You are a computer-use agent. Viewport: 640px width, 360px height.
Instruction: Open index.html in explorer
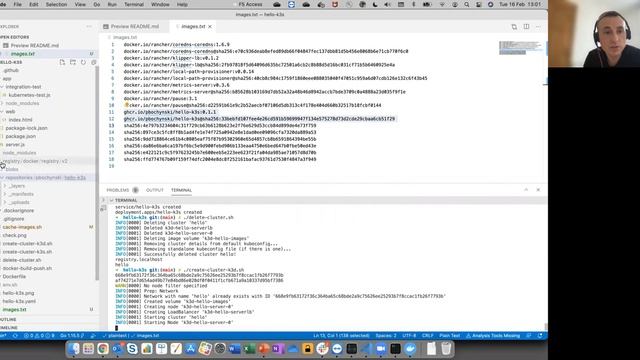click(x=20, y=120)
